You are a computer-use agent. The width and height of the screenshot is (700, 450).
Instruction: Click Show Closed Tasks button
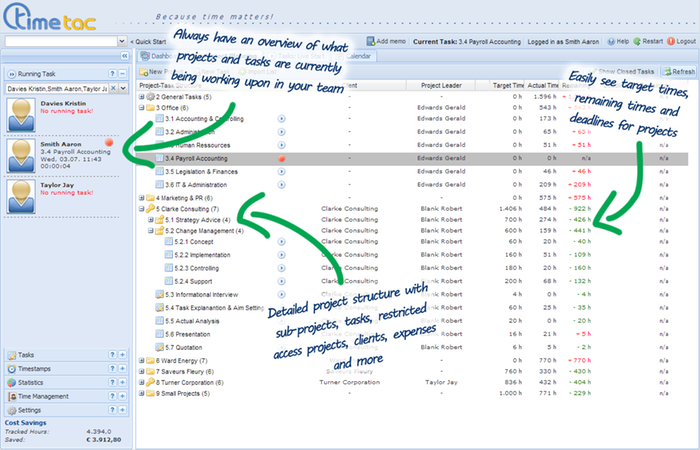pos(622,71)
